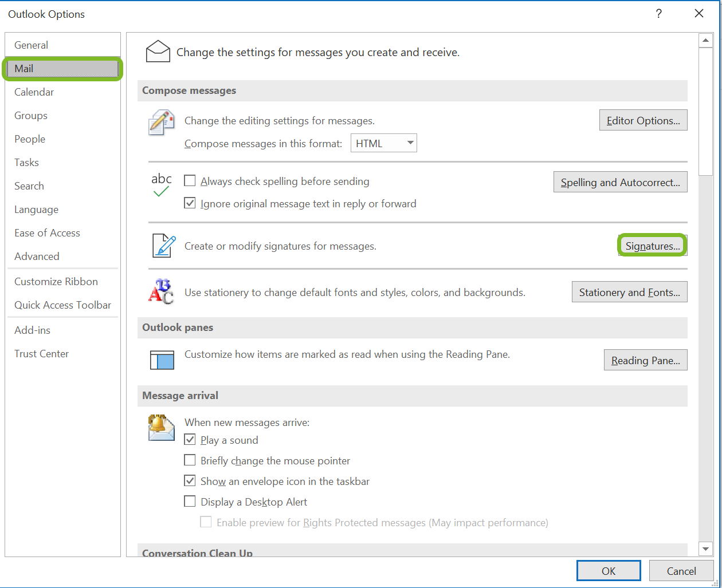Click the scrollbar down arrow
This screenshot has height=588, width=722.
tap(705, 549)
